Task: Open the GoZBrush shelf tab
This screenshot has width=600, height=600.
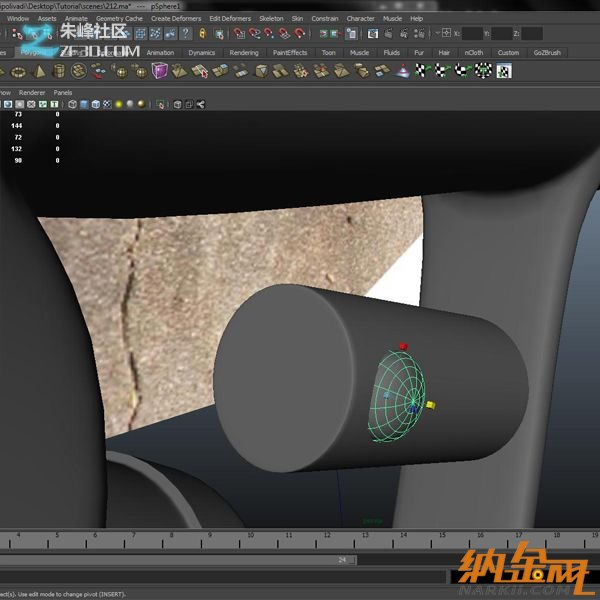Action: [547, 52]
